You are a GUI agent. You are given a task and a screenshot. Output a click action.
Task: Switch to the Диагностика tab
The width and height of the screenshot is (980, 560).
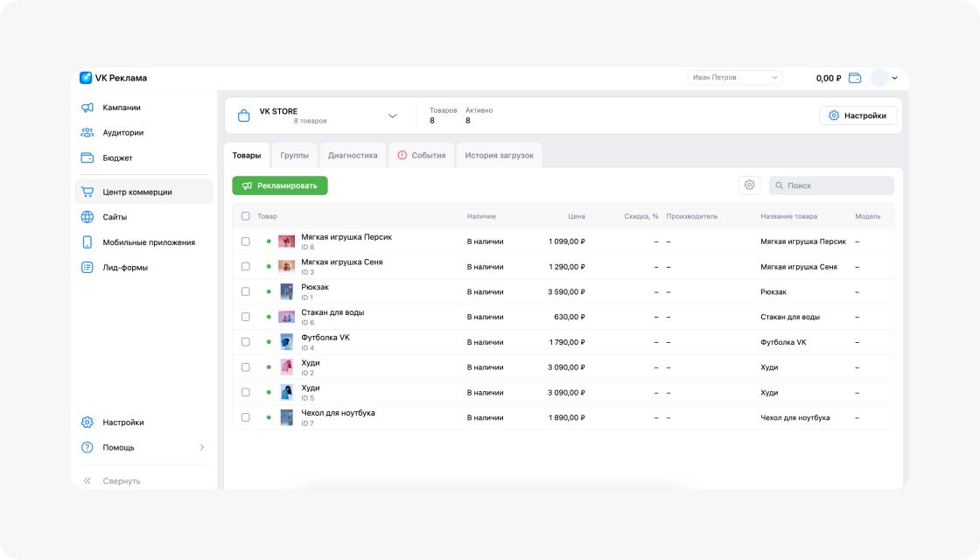click(x=353, y=155)
